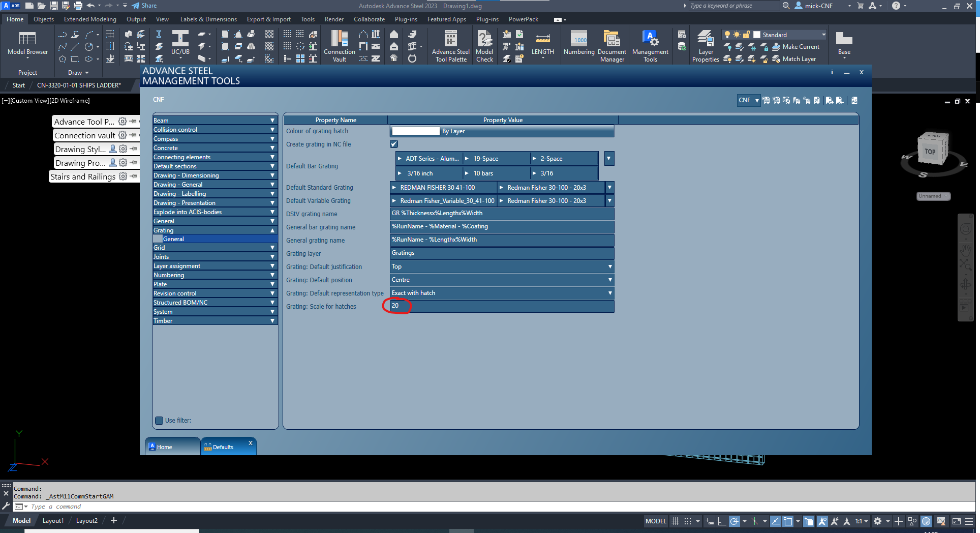Open Advance Steel Tool Palette
The width and height of the screenshot is (980, 533).
[450, 46]
